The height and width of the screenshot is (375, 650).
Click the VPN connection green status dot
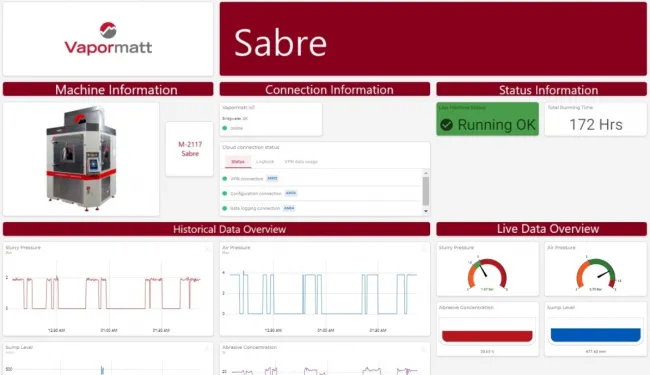click(225, 179)
